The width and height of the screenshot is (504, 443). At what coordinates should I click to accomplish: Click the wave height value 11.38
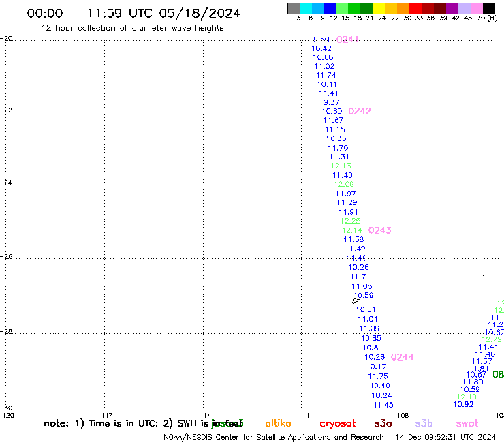coord(353,240)
